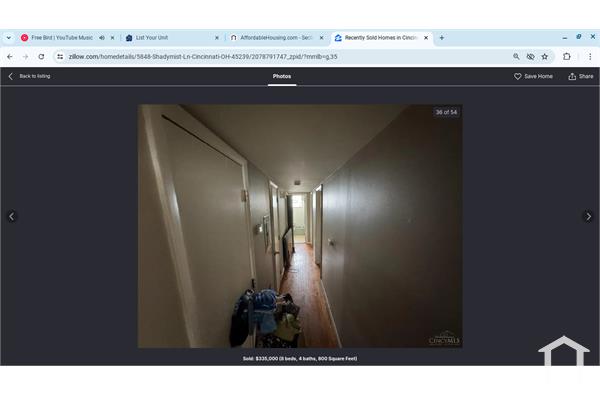Go forward to the next page
Viewport: 600px width, 395px height.
26,57
